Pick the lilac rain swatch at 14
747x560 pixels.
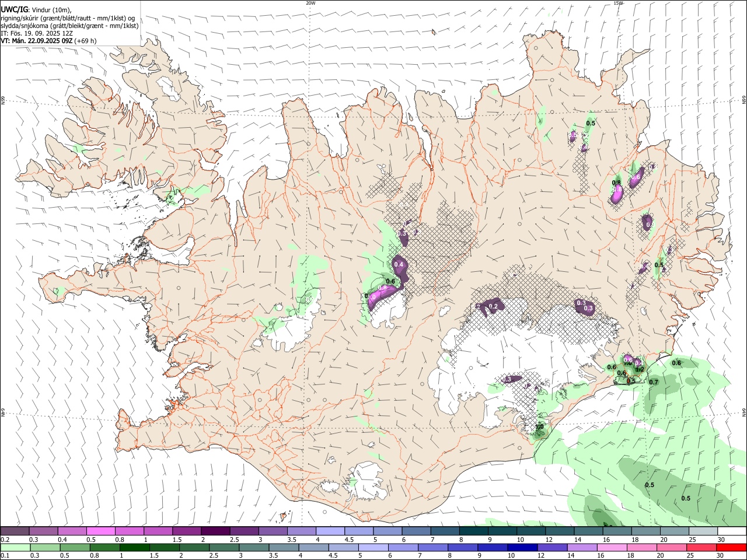click(x=582, y=547)
